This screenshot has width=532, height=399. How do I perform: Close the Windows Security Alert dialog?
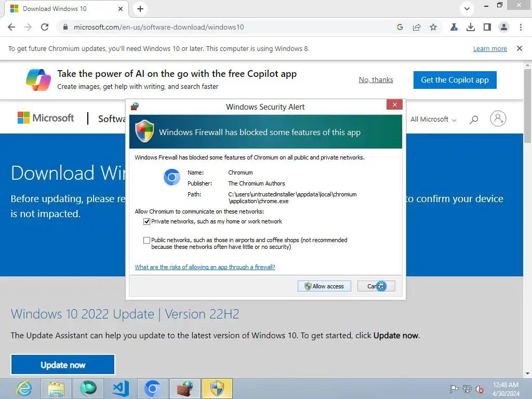[x=395, y=104]
